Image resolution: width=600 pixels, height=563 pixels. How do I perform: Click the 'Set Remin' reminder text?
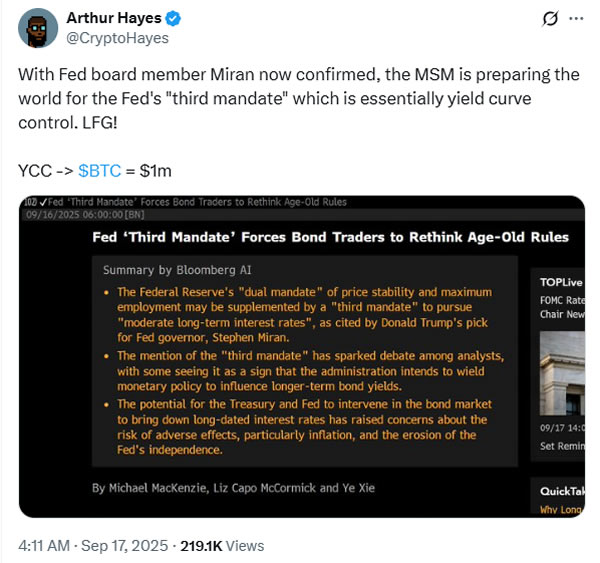pyautogui.click(x=561, y=446)
